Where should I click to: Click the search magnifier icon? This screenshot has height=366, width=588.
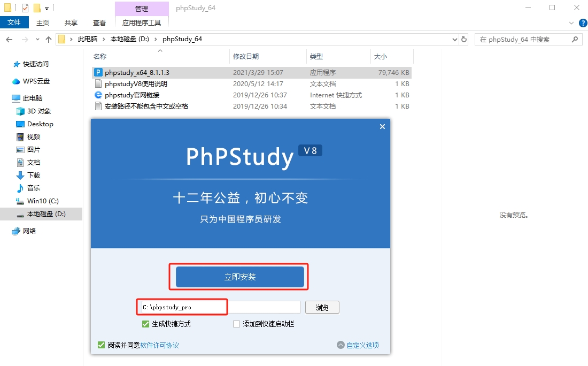[575, 40]
